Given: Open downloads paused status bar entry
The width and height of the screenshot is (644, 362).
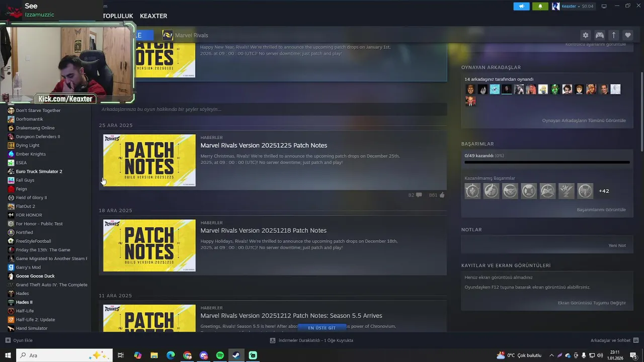Looking at the screenshot, I should tap(311, 340).
